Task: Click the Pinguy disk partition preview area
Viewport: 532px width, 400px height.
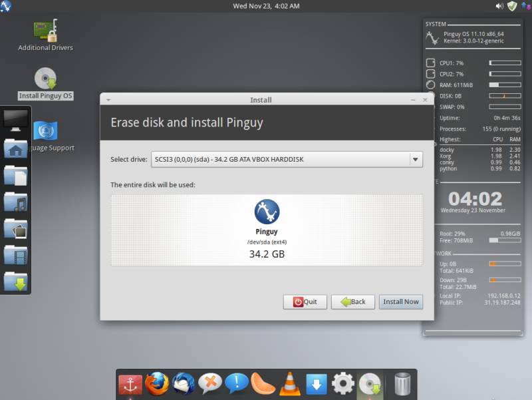Action: click(x=267, y=230)
